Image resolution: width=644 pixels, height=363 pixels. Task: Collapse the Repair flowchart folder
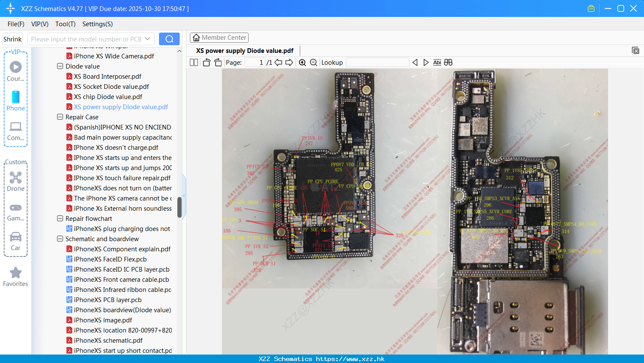click(60, 218)
